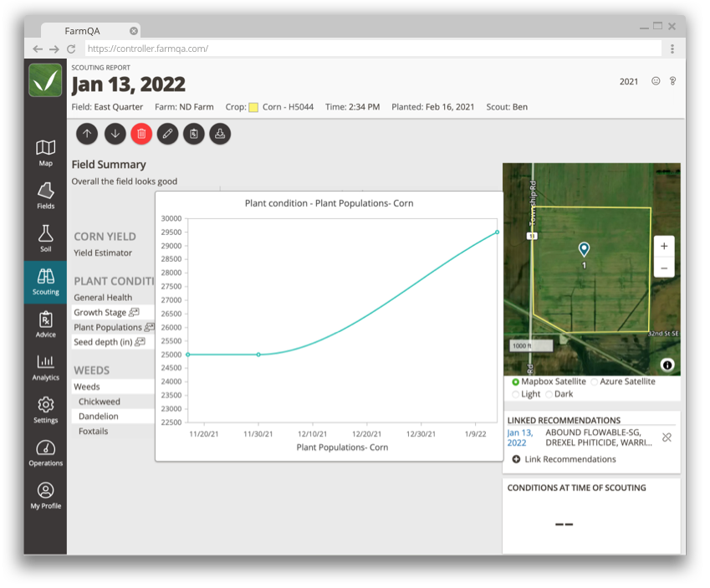The width and height of the screenshot is (710, 588).
Task: Click chart icon next to Seed depth
Action: tap(140, 341)
